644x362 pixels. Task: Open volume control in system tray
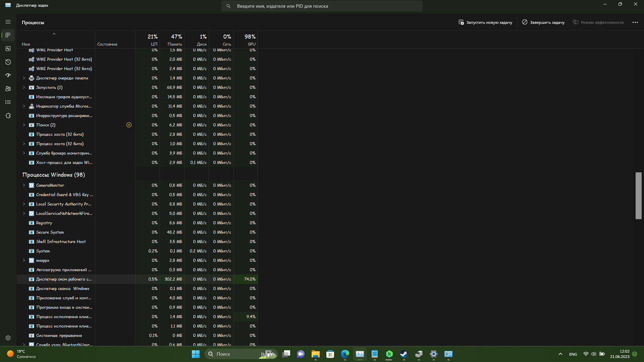594,354
